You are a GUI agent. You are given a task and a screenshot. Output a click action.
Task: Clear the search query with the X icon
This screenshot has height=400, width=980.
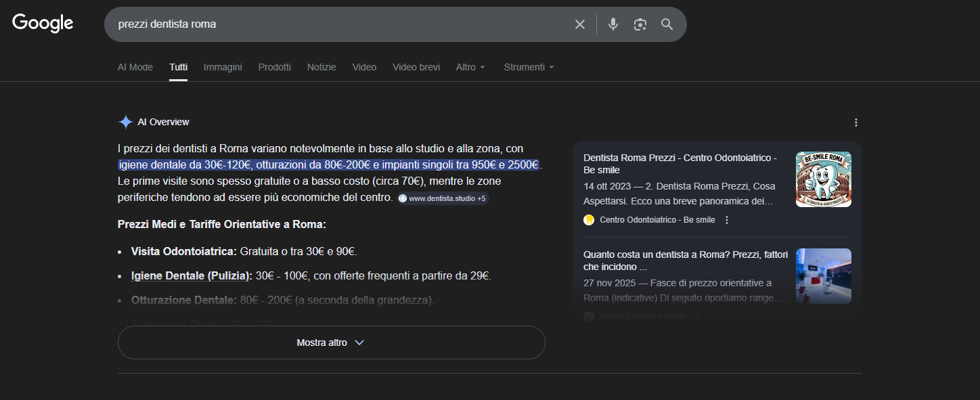point(579,24)
